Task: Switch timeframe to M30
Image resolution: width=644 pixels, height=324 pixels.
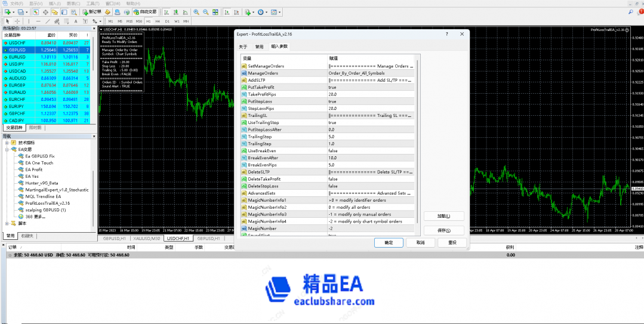Action: [x=139, y=21]
